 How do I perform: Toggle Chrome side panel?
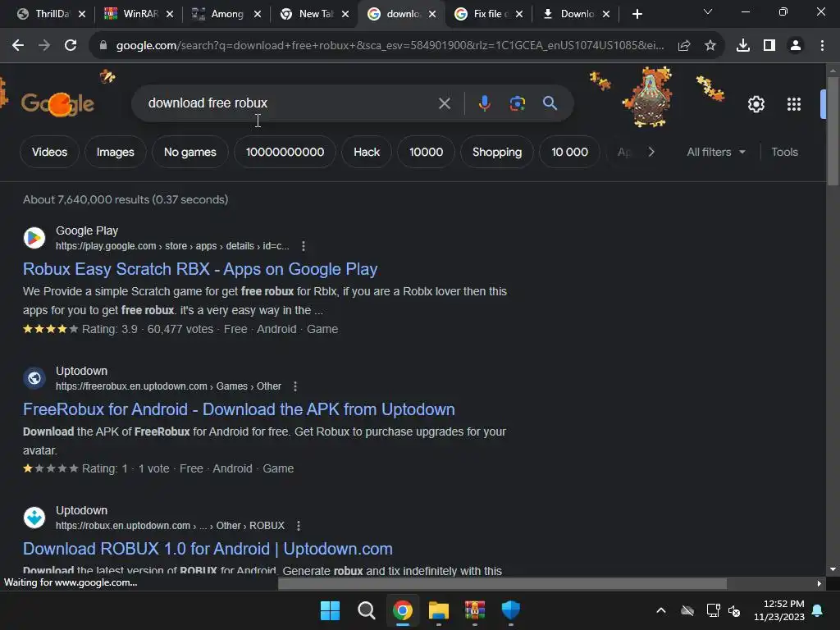click(x=769, y=46)
